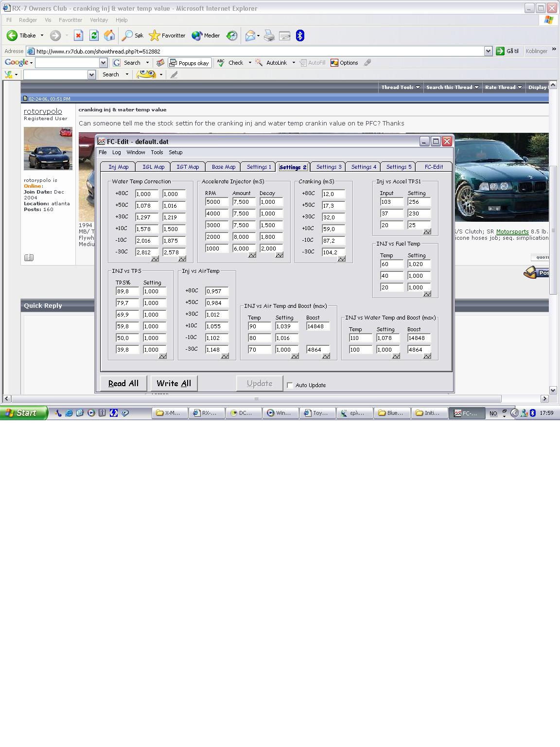Expand the Thread Tools dropdown
This screenshot has height=747, width=560.
(x=401, y=88)
